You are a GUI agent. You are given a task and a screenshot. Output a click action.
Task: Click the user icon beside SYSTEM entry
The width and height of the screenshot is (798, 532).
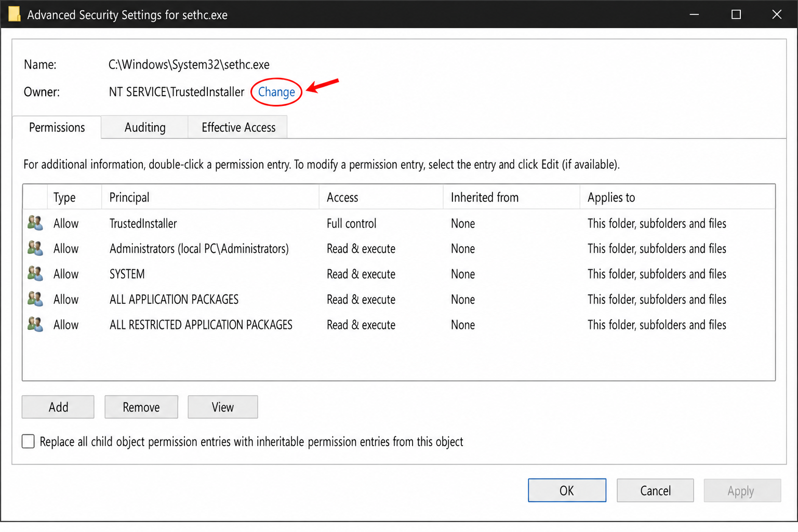pyautogui.click(x=35, y=274)
